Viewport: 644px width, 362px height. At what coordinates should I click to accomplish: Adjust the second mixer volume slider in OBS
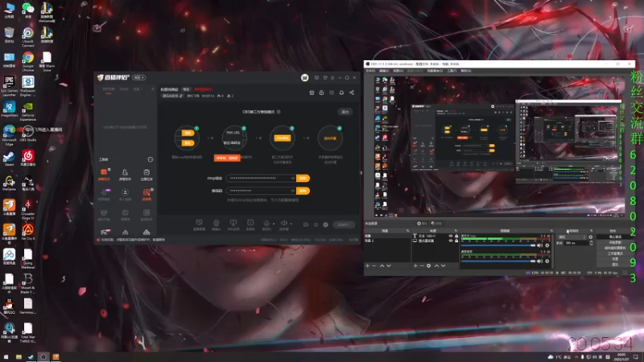[x=498, y=261]
